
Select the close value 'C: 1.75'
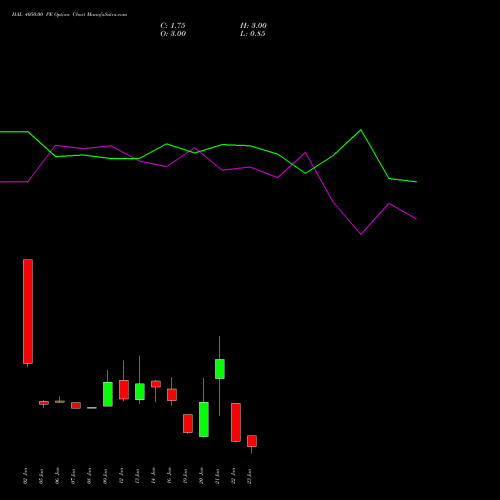click(173, 26)
